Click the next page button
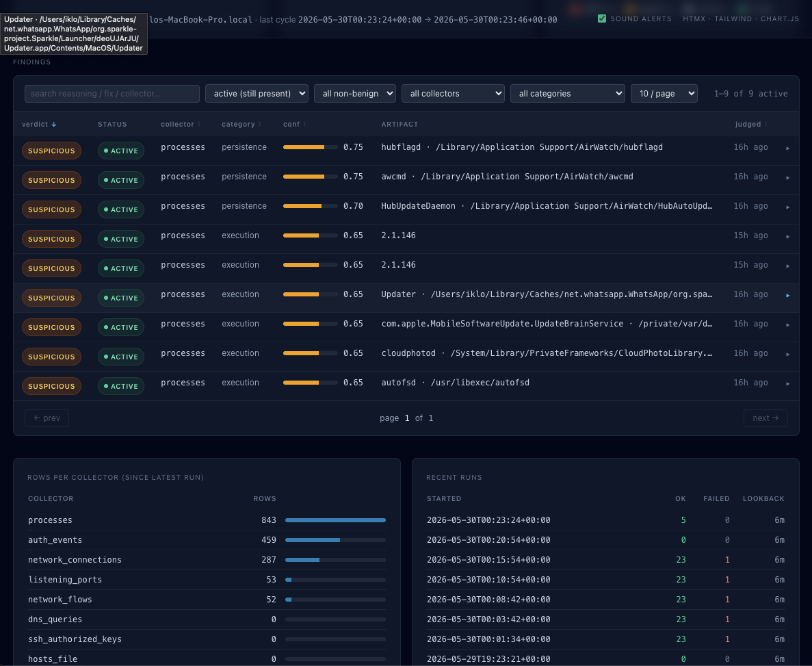The height and width of the screenshot is (666, 812). click(765, 418)
